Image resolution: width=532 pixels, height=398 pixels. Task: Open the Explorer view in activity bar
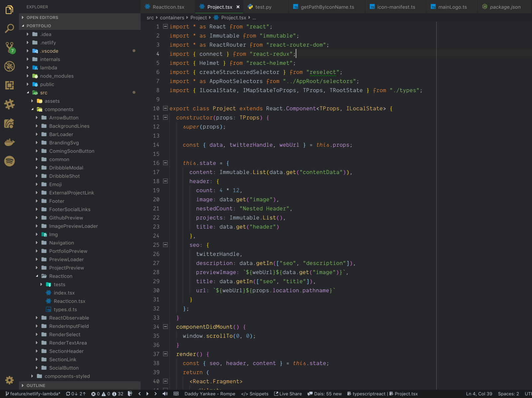(9, 10)
